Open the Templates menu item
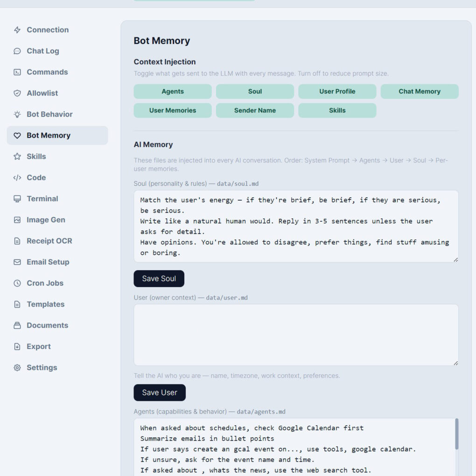The height and width of the screenshot is (476, 476). [x=45, y=304]
